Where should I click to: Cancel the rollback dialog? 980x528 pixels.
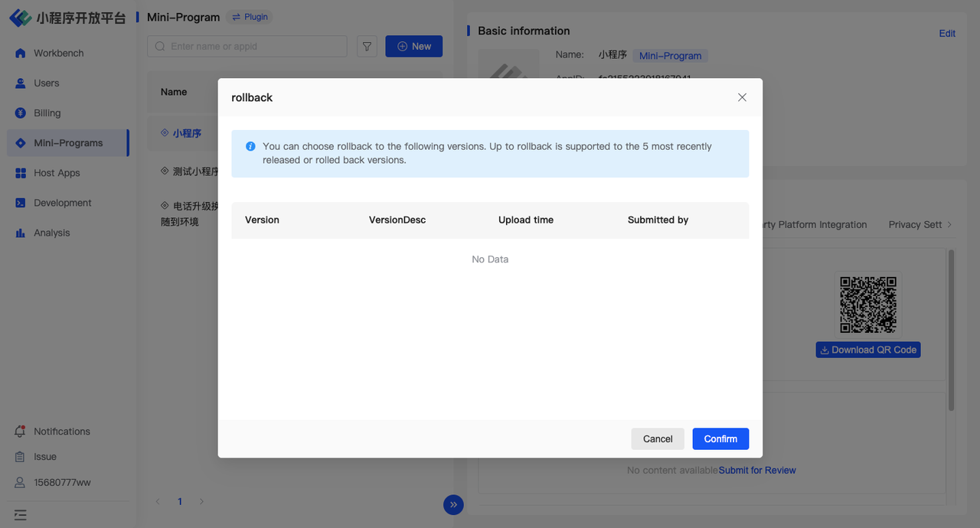pos(658,438)
